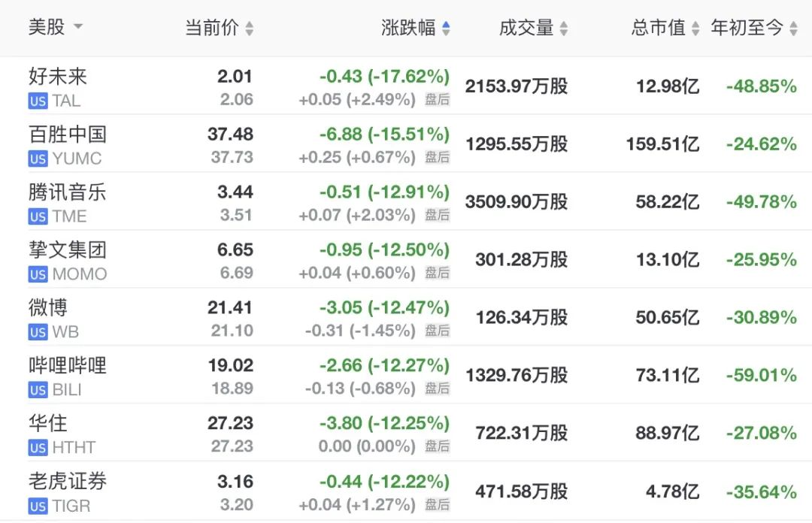Image resolution: width=812 pixels, height=523 pixels.
Task: Click the US badge beside TAL
Action: tap(38, 101)
